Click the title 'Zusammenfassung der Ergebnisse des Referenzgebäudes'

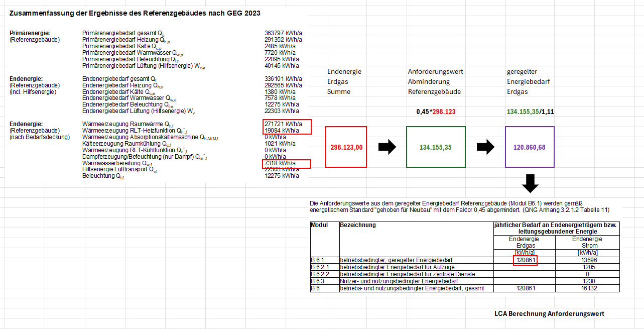click(135, 13)
